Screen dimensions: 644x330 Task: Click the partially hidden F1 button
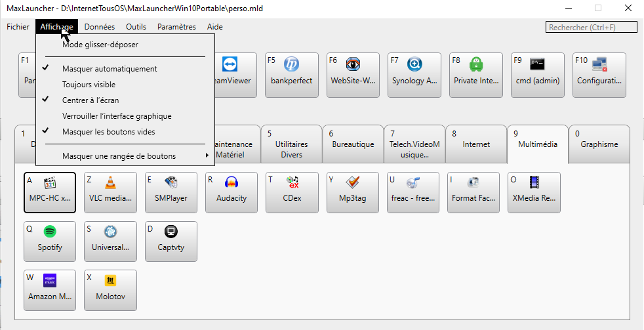(27, 75)
